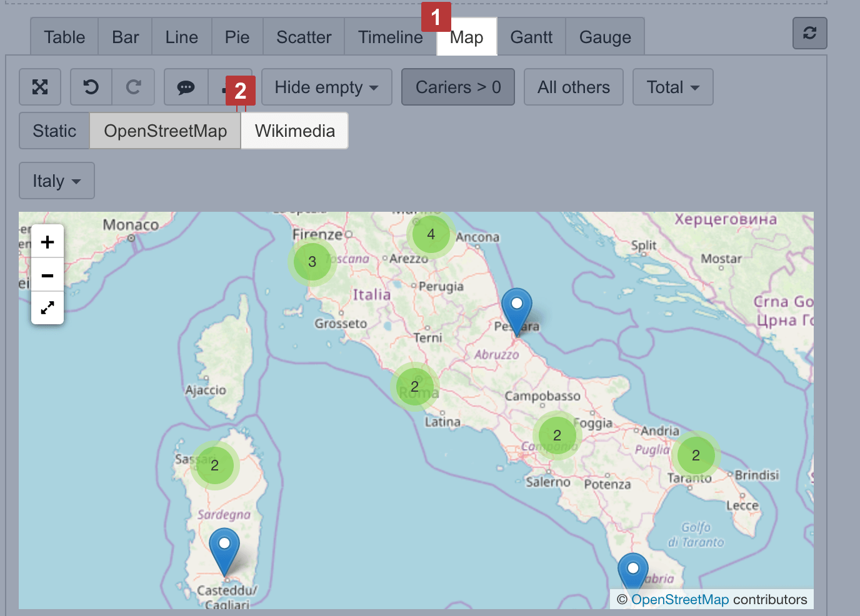Refresh the report with the reload icon
Screen dimensions: 860x616
point(809,33)
